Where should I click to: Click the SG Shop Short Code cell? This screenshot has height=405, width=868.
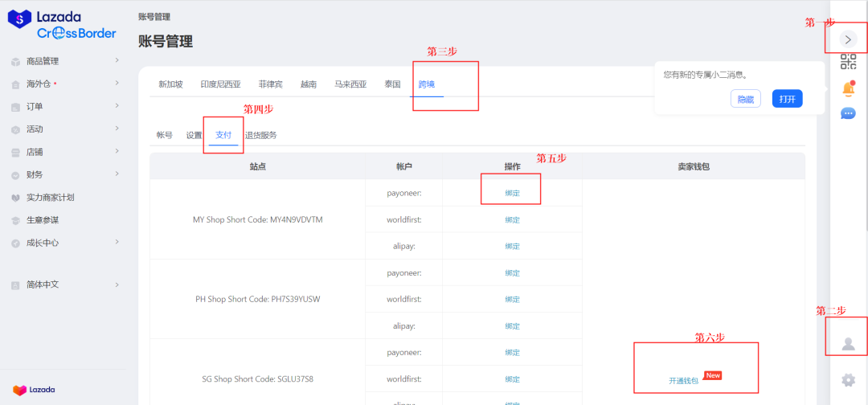(257, 379)
